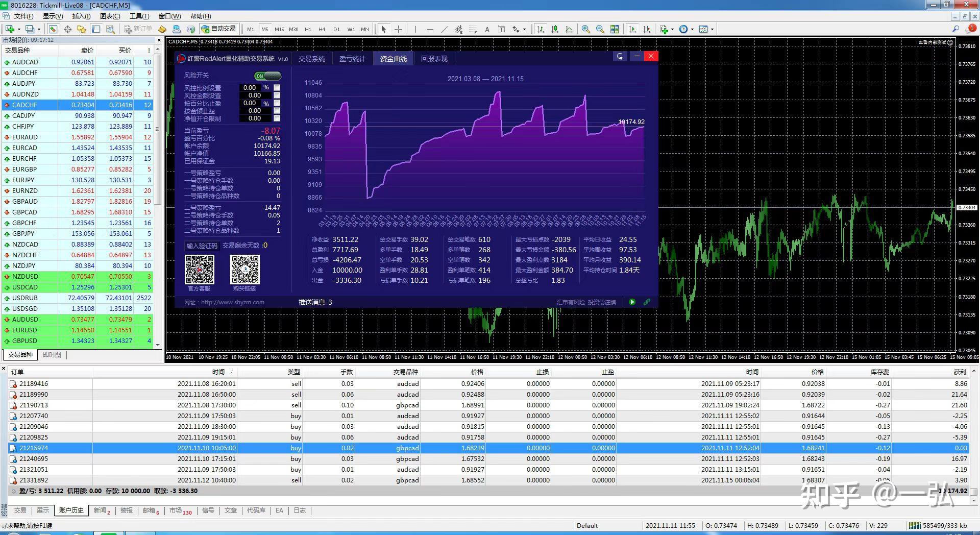
Task: Select the H1 timeframe button
Action: 308,29
